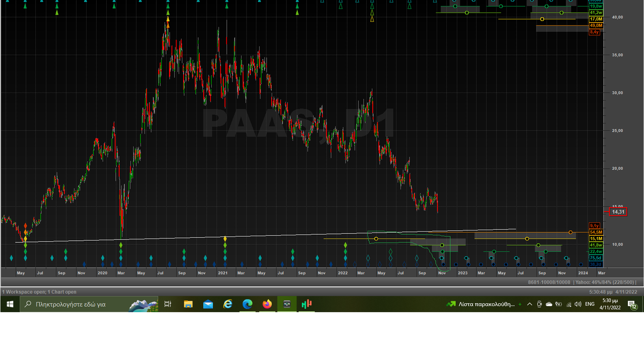The width and height of the screenshot is (644, 362).
Task: Switch the ENG input language indicator
Action: point(590,304)
